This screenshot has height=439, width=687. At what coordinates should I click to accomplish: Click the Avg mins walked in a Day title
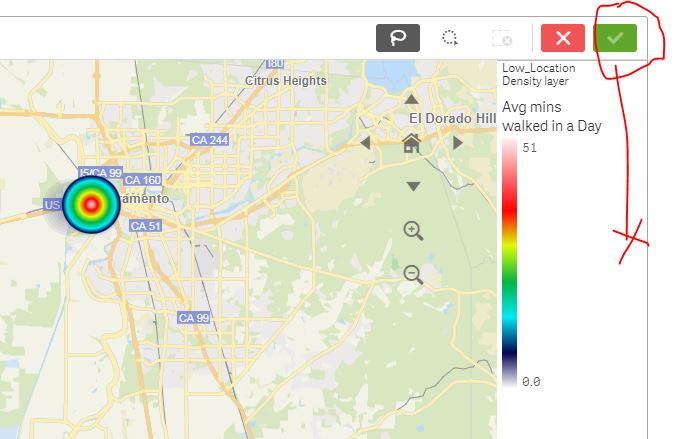pyautogui.click(x=552, y=117)
